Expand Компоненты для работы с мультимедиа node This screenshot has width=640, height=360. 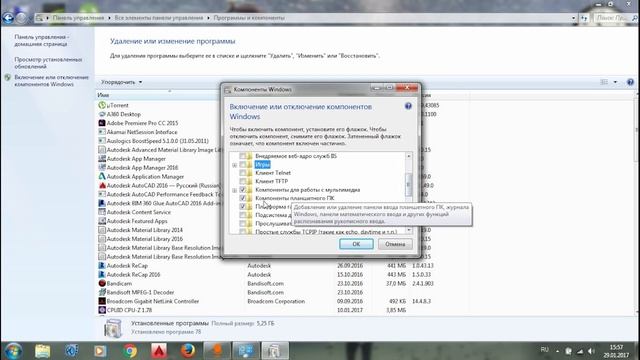234,190
